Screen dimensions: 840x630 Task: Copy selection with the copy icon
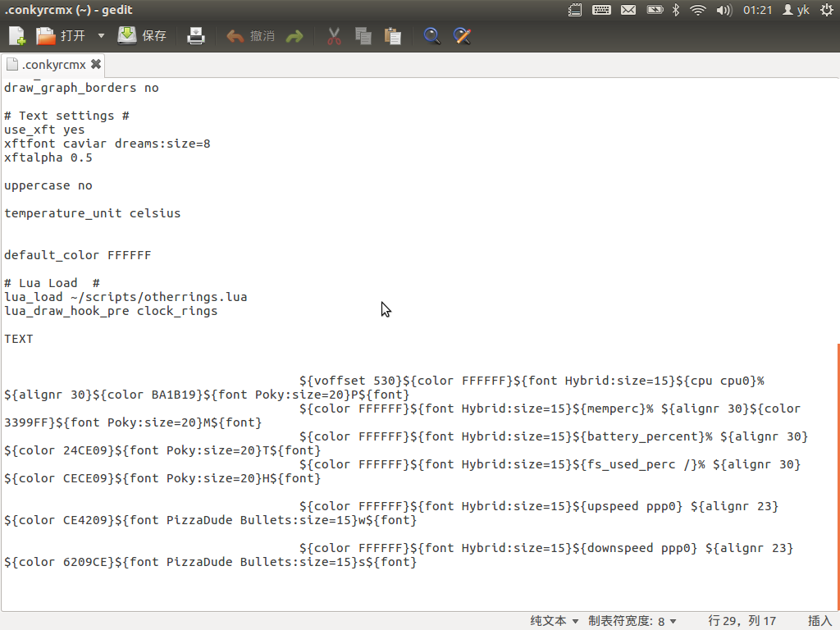click(363, 36)
